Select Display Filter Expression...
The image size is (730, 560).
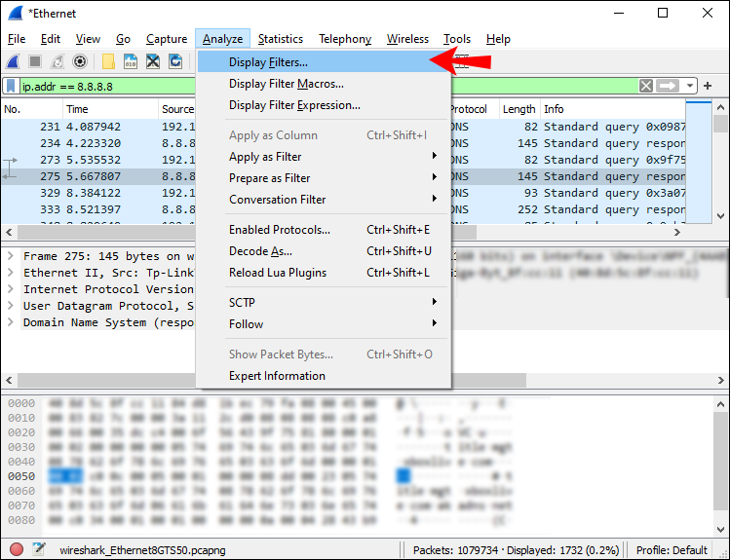[324, 105]
